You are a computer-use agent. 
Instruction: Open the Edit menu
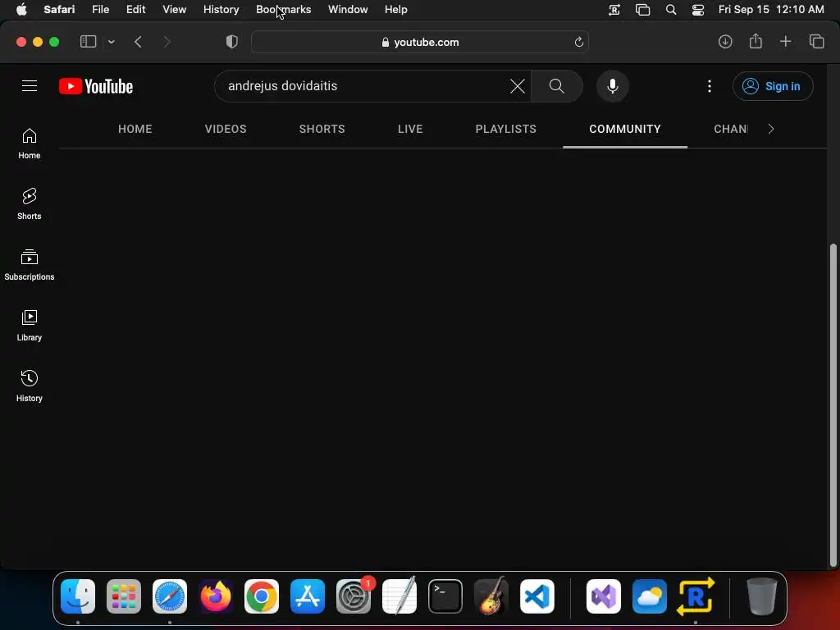coord(135,10)
